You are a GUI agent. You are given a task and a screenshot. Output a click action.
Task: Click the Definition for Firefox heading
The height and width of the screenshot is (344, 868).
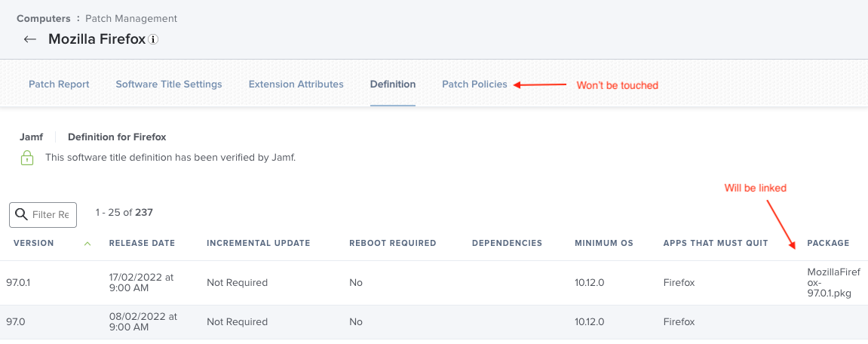tap(117, 137)
